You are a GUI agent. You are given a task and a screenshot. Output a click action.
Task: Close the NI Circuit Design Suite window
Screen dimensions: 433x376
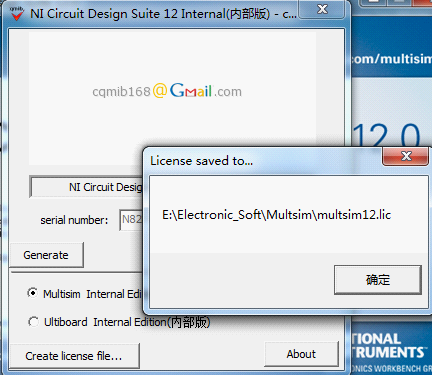[x=322, y=9]
